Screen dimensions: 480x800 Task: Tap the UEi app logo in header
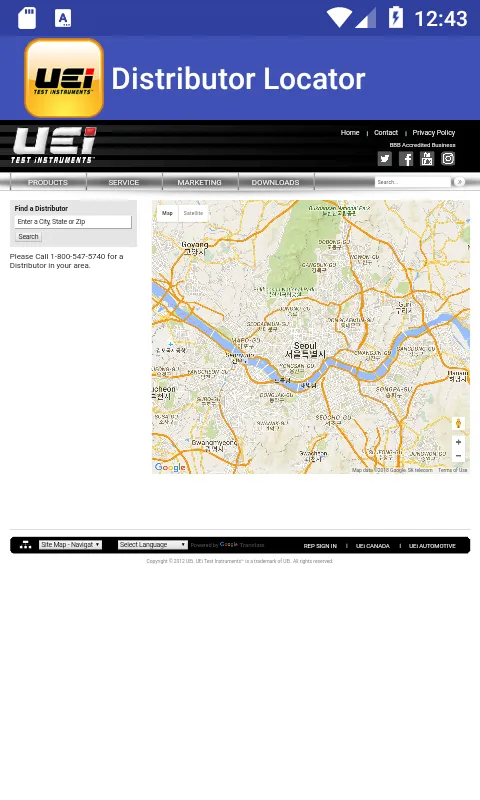(64, 78)
